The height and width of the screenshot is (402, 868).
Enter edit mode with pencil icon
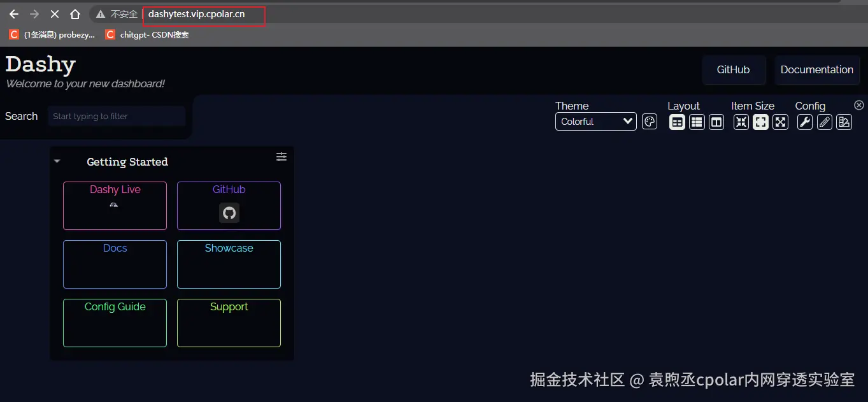825,122
